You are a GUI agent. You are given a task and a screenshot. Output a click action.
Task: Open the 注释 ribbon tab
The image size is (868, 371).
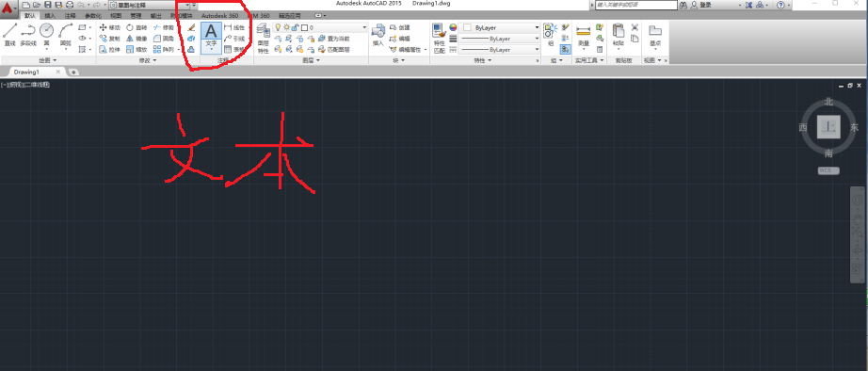(71, 15)
